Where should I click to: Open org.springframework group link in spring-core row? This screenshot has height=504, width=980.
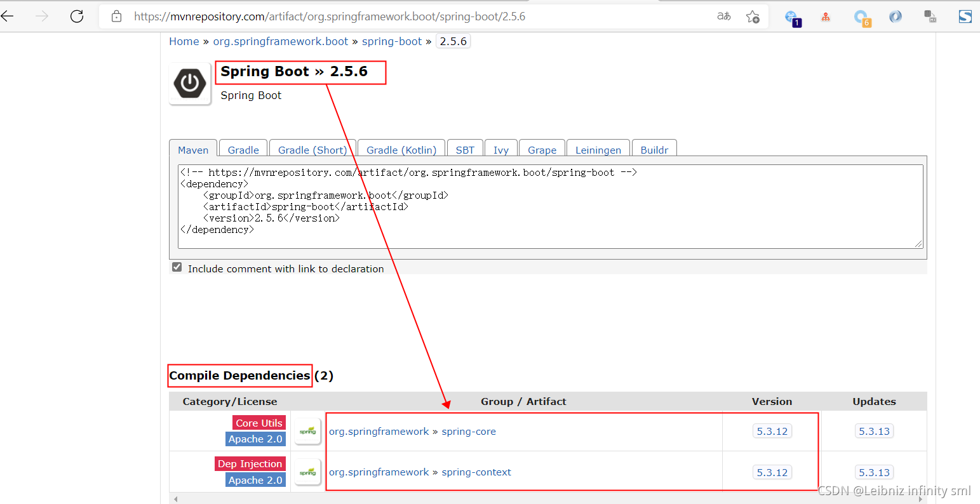[x=379, y=432]
